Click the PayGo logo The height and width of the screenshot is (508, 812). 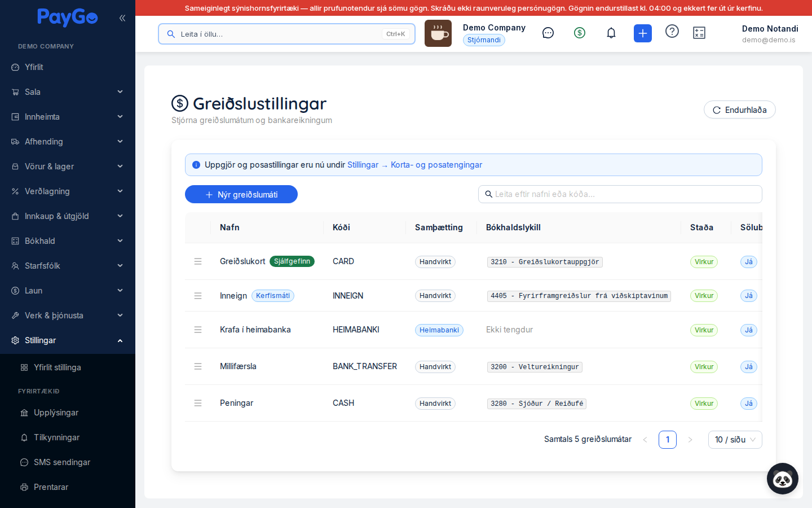coord(68,17)
